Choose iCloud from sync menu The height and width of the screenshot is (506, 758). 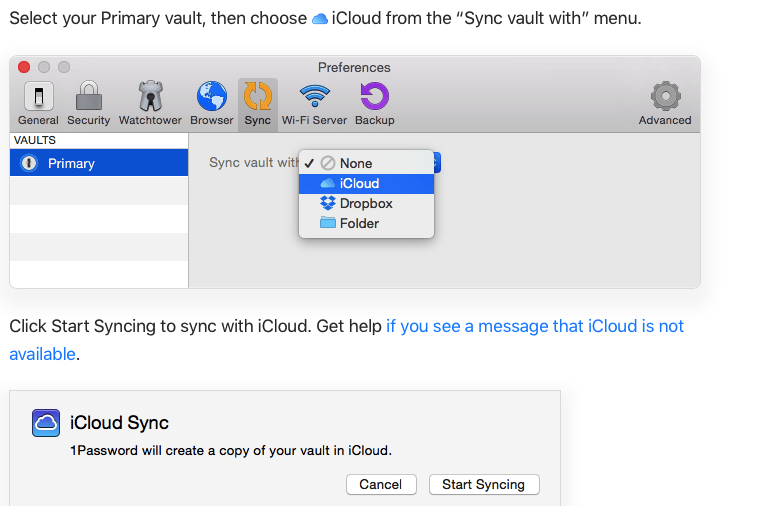coord(366,184)
